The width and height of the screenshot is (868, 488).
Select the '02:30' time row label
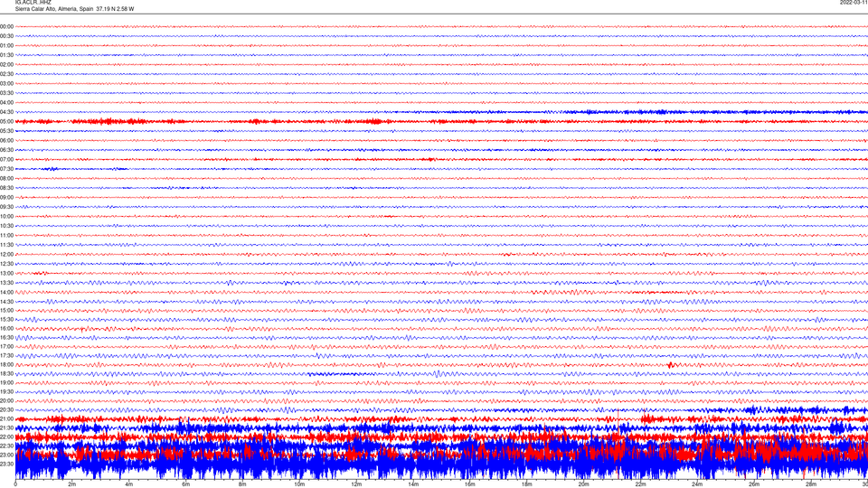[6, 74]
